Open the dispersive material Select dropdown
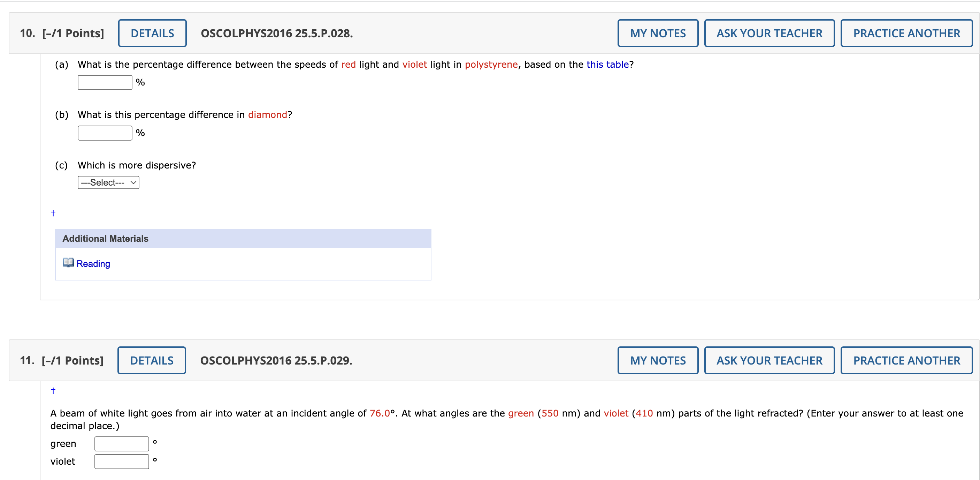 click(x=108, y=183)
